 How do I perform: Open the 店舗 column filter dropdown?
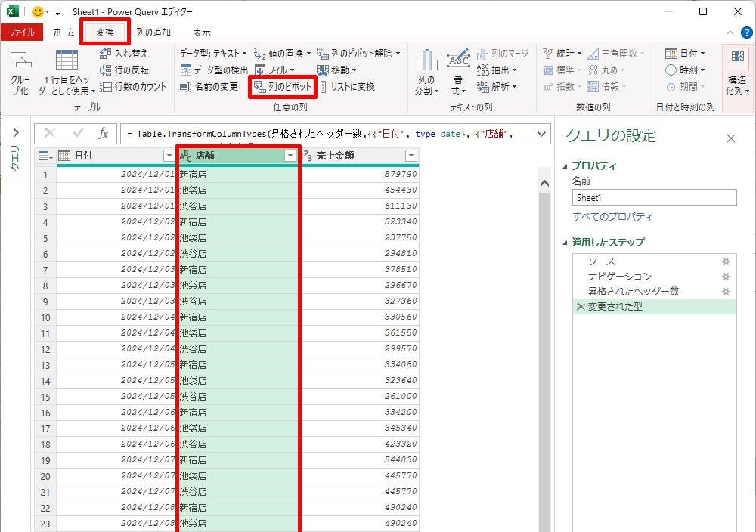[290, 156]
